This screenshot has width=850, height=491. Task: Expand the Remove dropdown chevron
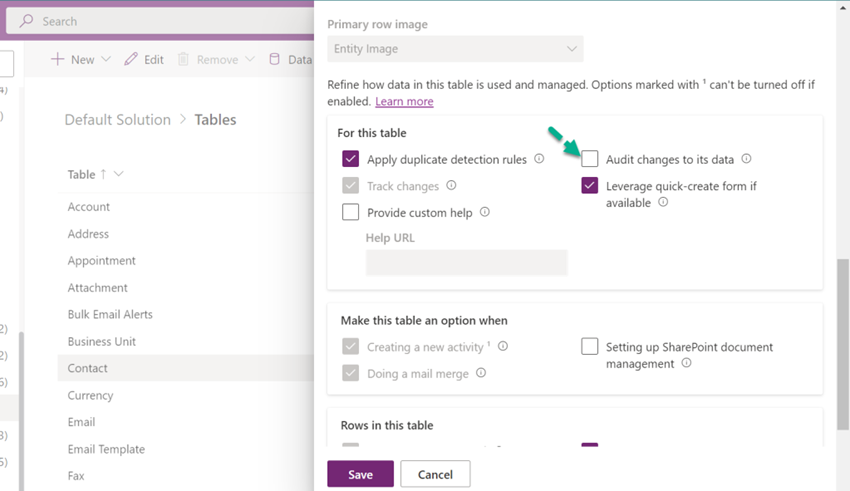(x=250, y=59)
